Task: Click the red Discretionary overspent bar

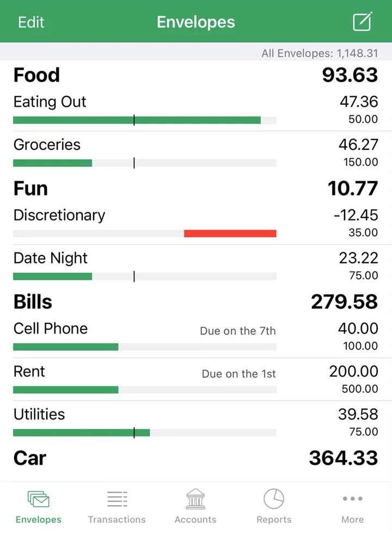Action: pyautogui.click(x=230, y=233)
